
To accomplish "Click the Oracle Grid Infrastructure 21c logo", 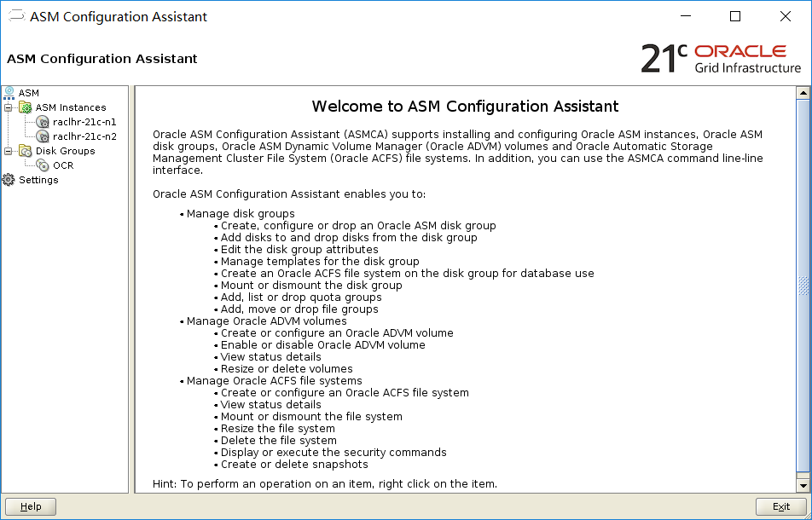I will [721, 59].
